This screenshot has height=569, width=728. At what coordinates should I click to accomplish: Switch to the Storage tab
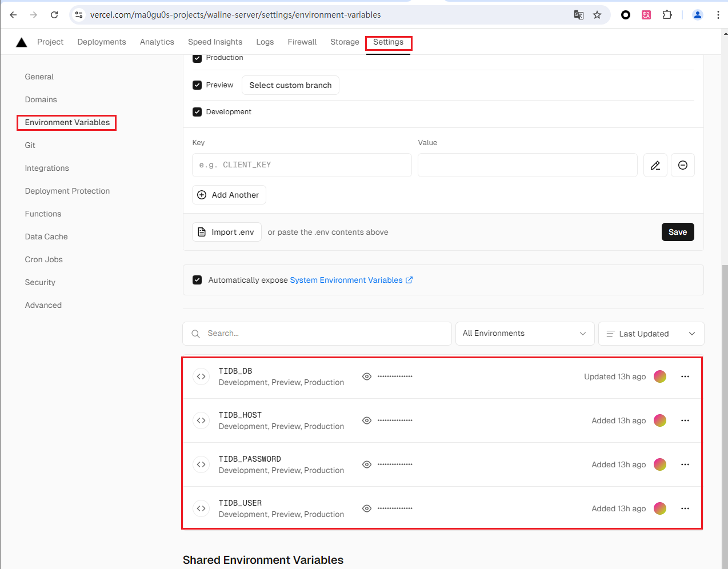(x=345, y=42)
